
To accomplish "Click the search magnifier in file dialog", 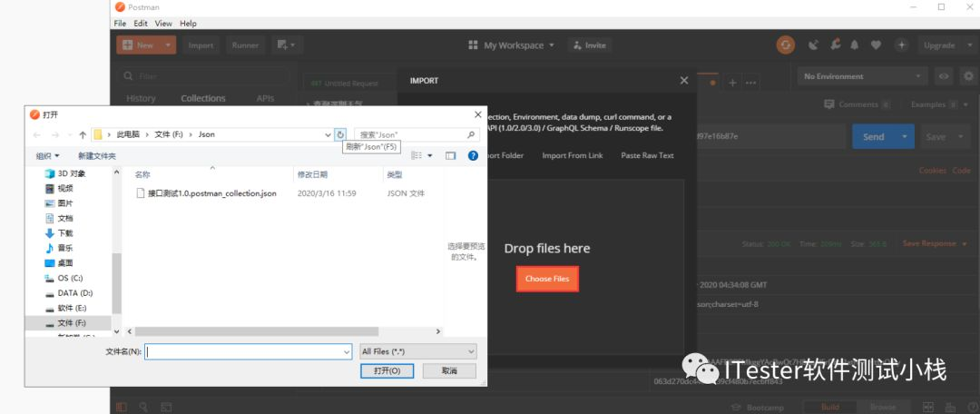I will 471,134.
